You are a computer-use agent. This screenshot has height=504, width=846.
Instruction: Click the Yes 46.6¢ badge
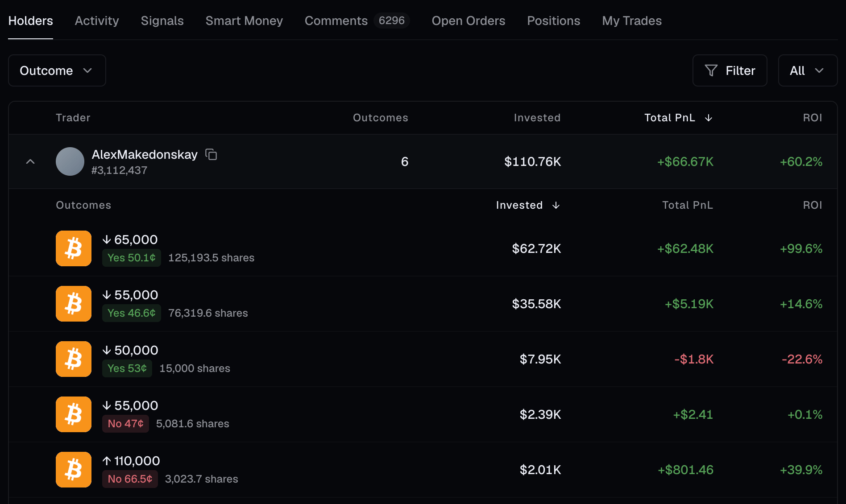[x=132, y=313]
